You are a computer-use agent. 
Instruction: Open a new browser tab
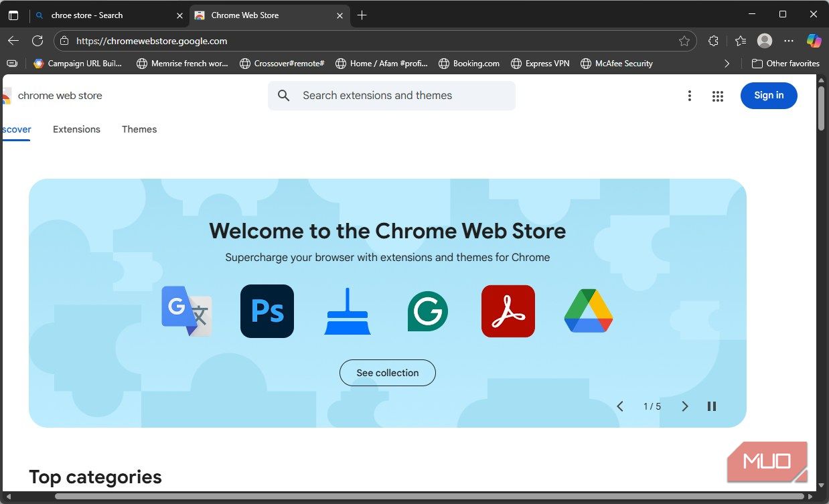pyautogui.click(x=362, y=15)
